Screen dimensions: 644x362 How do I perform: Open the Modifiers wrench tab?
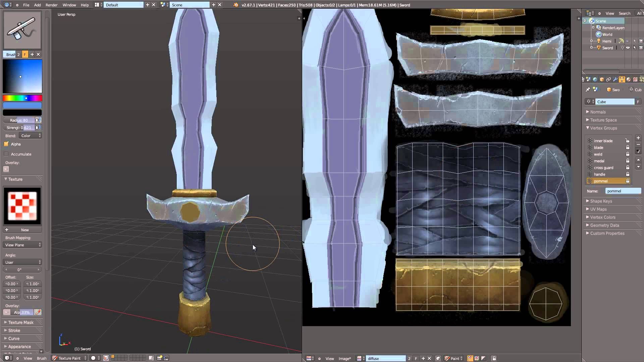(x=615, y=79)
